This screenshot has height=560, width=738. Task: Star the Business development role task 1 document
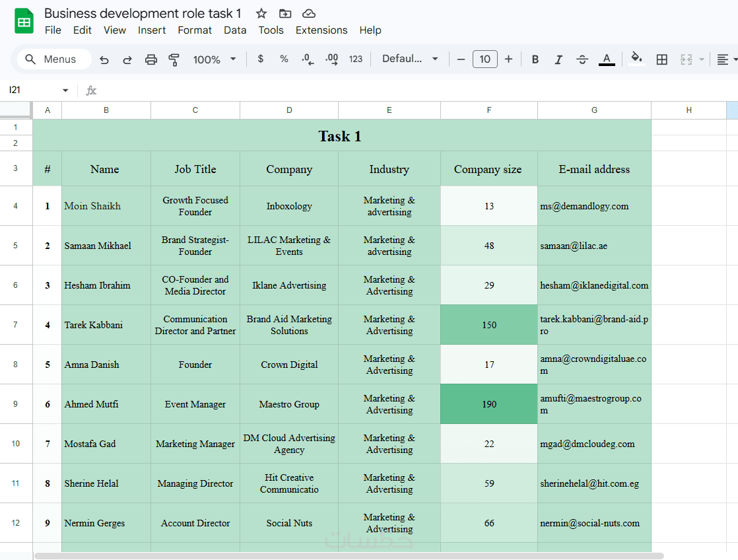pyautogui.click(x=261, y=13)
